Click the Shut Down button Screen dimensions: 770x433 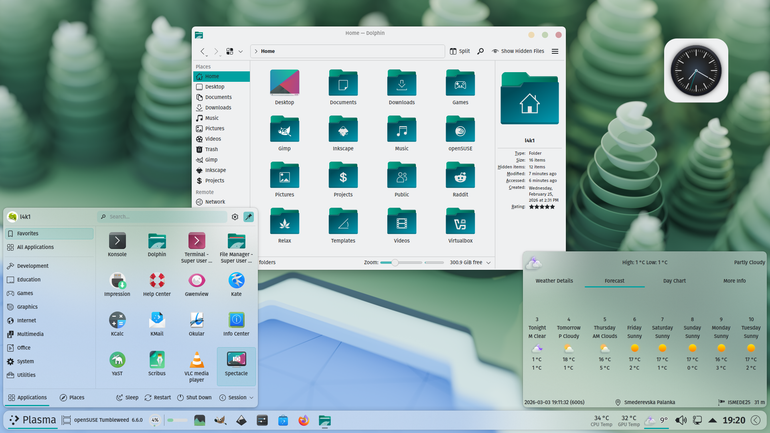194,398
